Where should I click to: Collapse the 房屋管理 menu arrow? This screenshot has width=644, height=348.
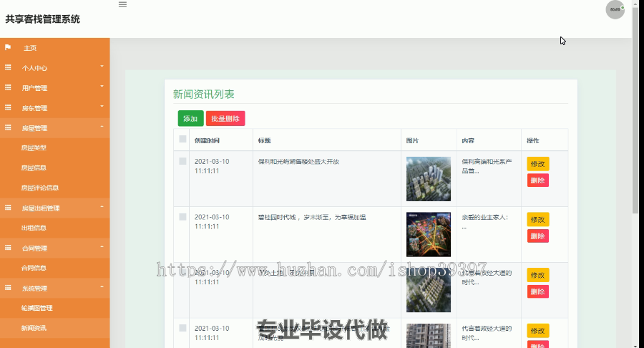(102, 127)
